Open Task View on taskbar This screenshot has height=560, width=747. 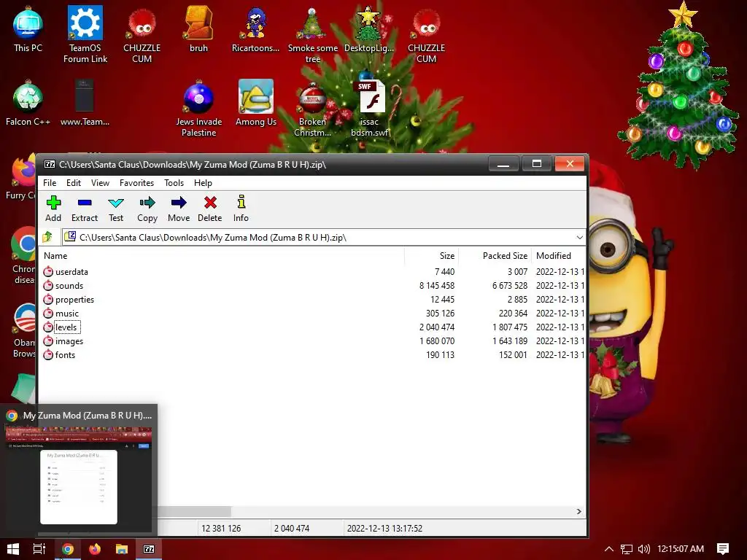(x=39, y=549)
